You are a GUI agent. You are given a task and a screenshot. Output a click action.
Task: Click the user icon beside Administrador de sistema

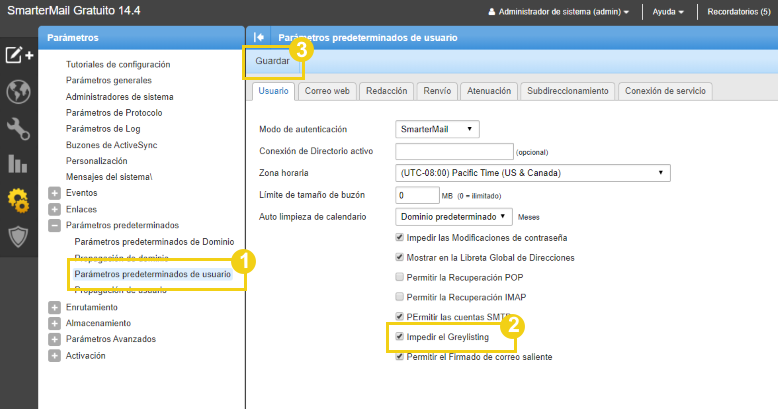492,12
